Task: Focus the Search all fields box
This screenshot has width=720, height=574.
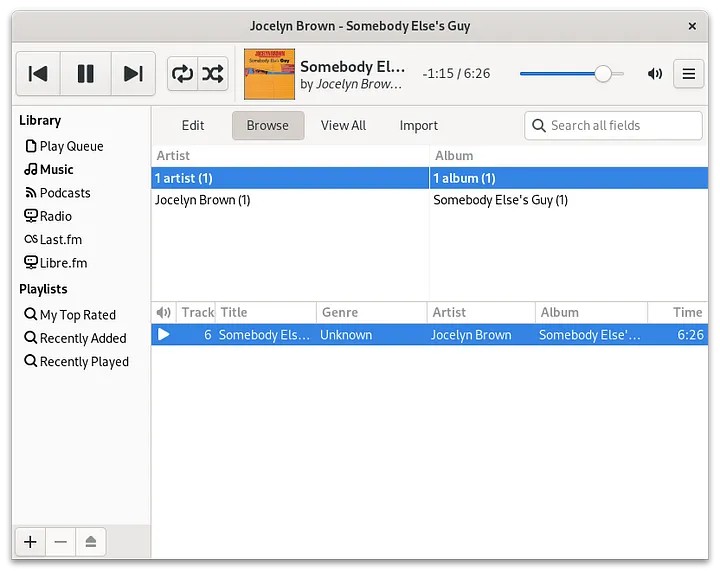Action: 613,125
